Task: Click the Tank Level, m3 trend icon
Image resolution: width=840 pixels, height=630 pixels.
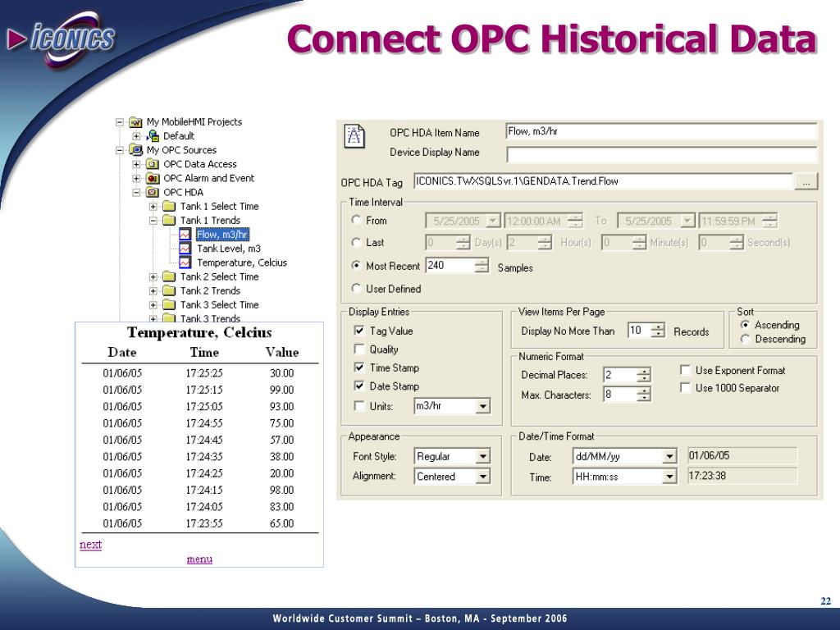Action: 185,249
